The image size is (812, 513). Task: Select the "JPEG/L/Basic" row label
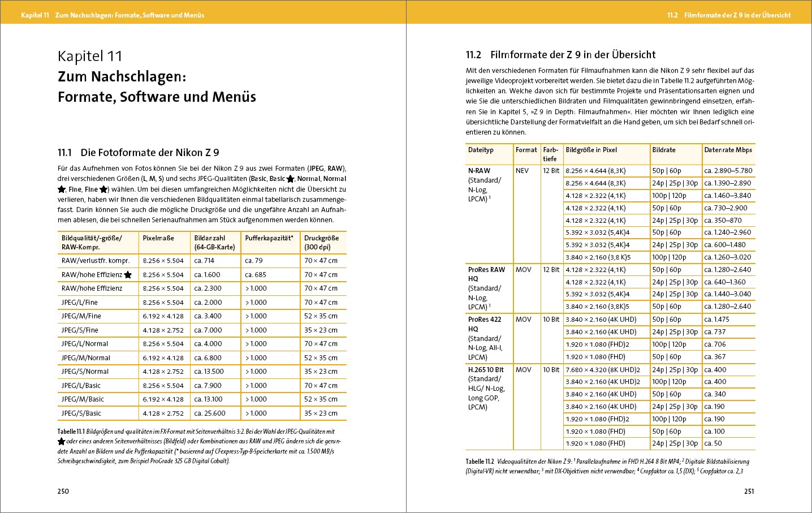point(81,386)
